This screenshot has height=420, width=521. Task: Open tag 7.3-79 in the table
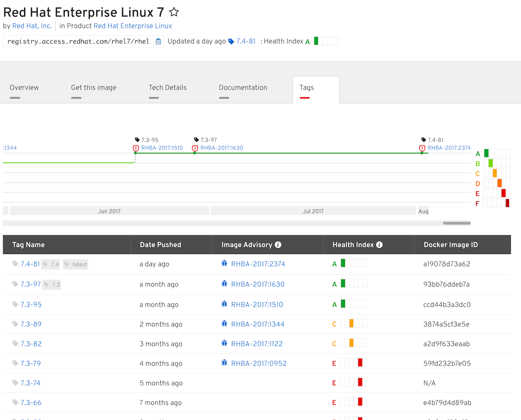30,363
